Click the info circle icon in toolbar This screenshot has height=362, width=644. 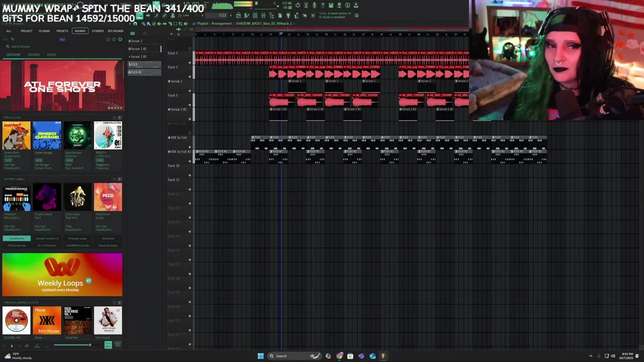pos(348,5)
